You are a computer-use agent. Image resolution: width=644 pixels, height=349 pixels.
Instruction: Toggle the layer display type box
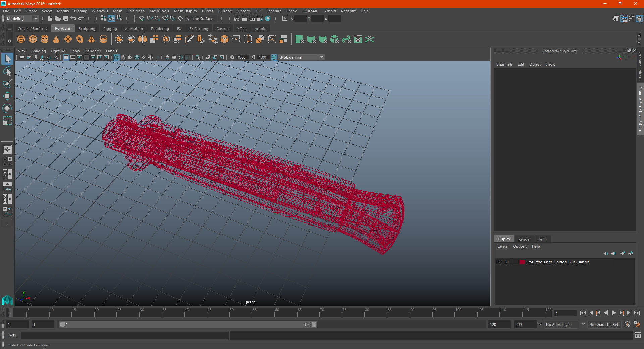(515, 262)
